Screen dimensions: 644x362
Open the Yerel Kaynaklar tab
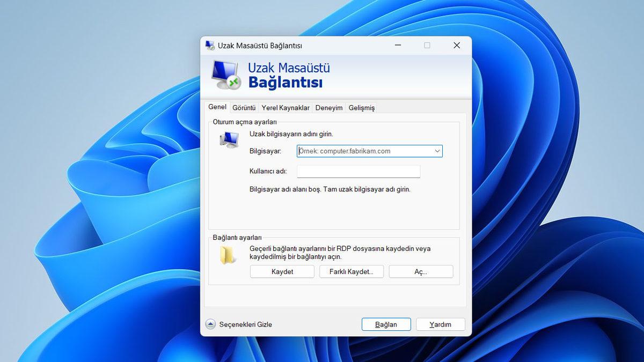tap(286, 108)
